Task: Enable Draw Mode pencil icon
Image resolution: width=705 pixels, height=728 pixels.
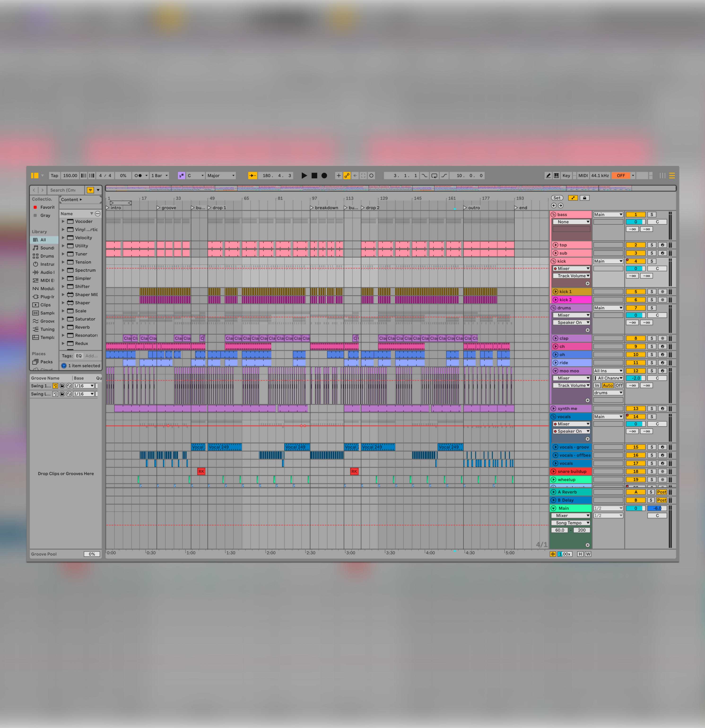Action: coord(548,176)
